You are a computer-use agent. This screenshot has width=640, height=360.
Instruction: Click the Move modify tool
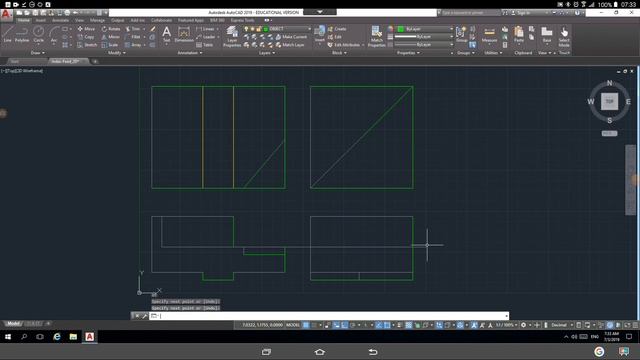point(86,29)
